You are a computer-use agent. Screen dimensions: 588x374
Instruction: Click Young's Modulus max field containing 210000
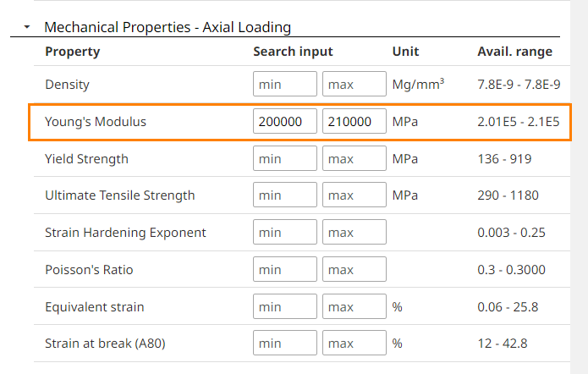coord(354,122)
